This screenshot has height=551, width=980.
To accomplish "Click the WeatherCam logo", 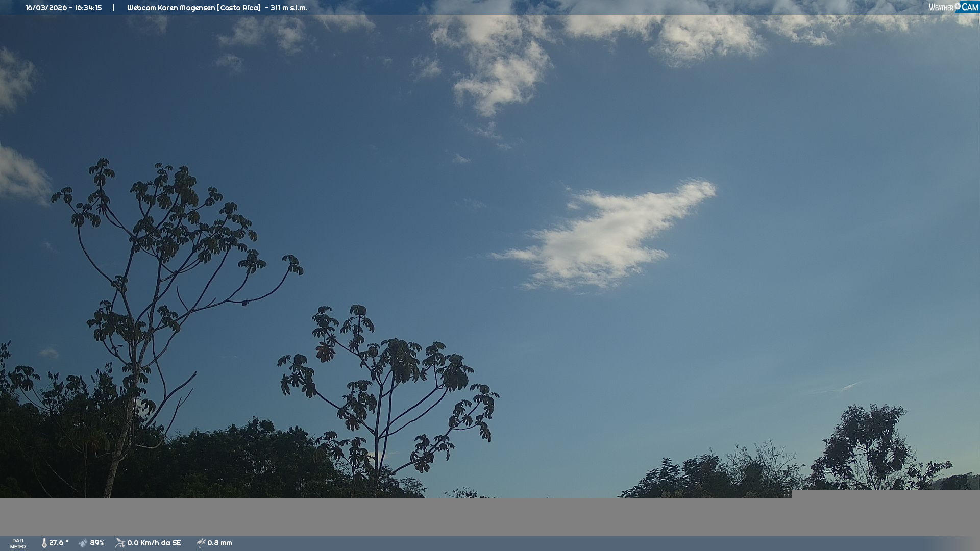I will (953, 7).
